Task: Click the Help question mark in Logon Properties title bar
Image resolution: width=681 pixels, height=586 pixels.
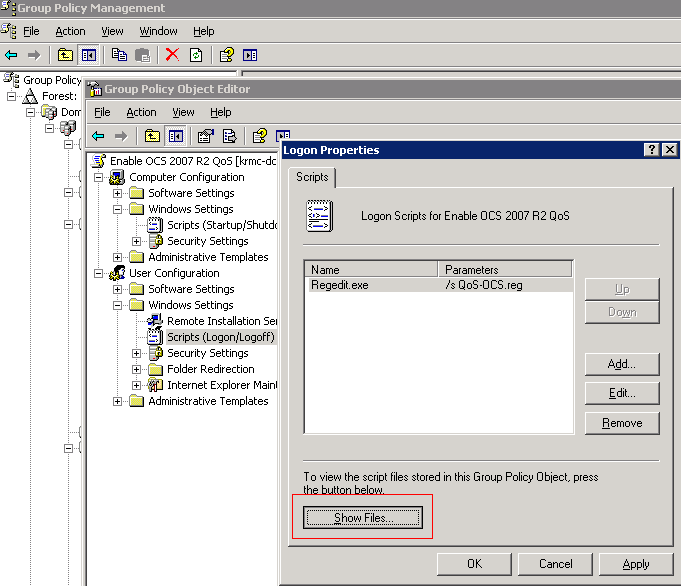Action: point(651,150)
